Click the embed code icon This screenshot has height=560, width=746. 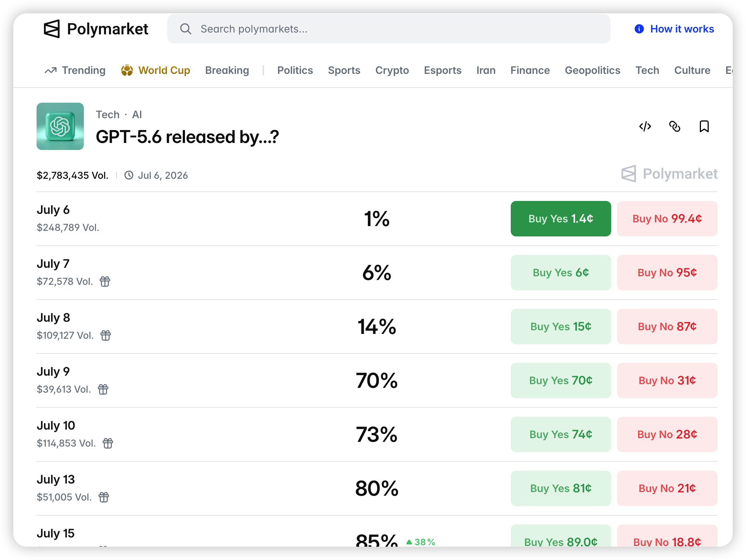click(645, 126)
